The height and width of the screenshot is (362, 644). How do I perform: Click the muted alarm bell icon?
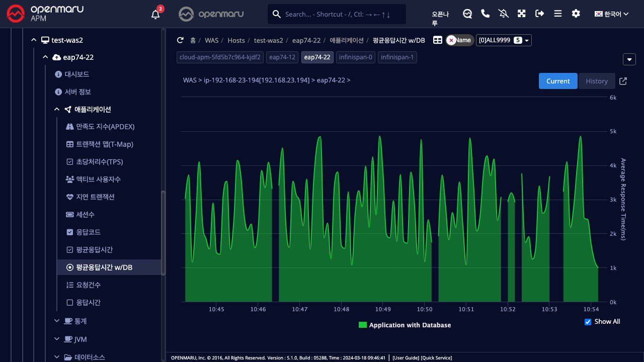504,14
